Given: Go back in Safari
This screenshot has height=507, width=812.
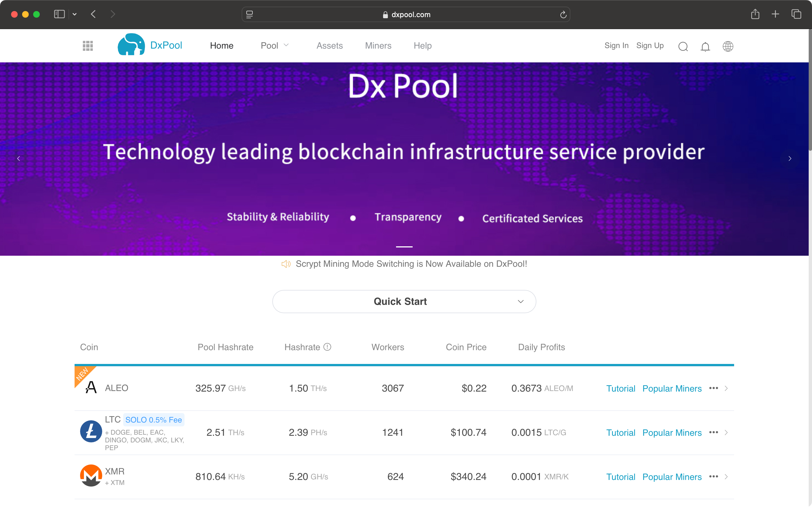Looking at the screenshot, I should (93, 14).
